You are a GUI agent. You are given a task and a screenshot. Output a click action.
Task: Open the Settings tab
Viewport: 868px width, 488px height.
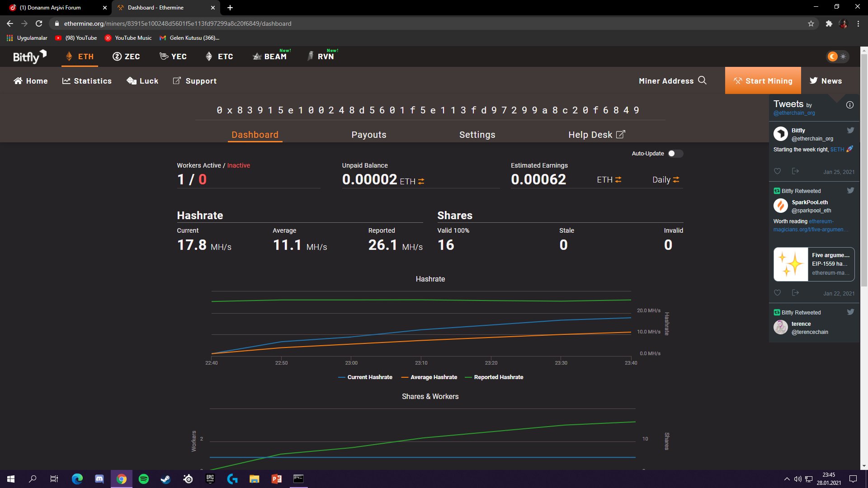[x=477, y=135]
